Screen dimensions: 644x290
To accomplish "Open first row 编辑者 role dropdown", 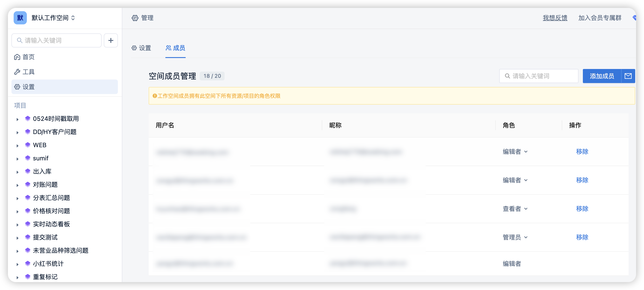I will click(515, 152).
